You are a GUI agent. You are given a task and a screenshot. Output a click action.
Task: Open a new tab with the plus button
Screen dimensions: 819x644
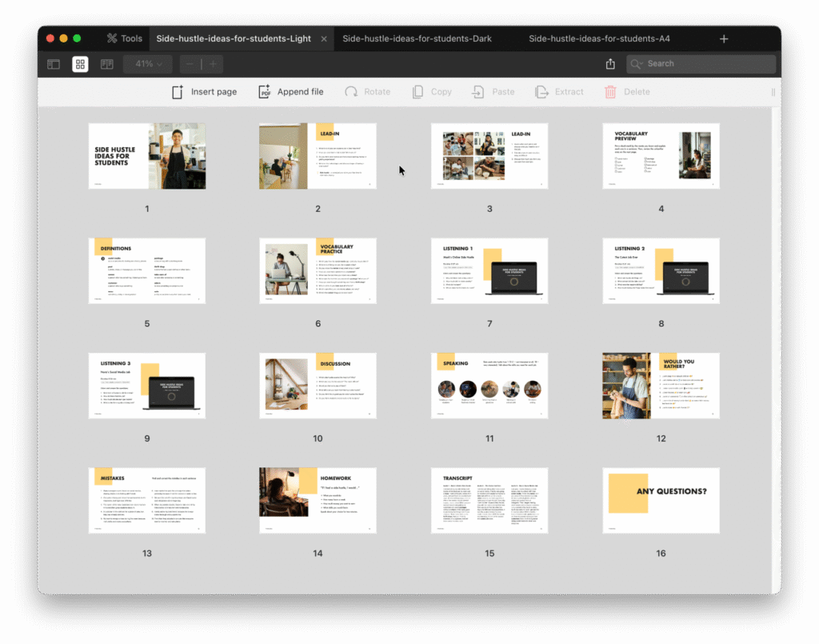pyautogui.click(x=723, y=38)
